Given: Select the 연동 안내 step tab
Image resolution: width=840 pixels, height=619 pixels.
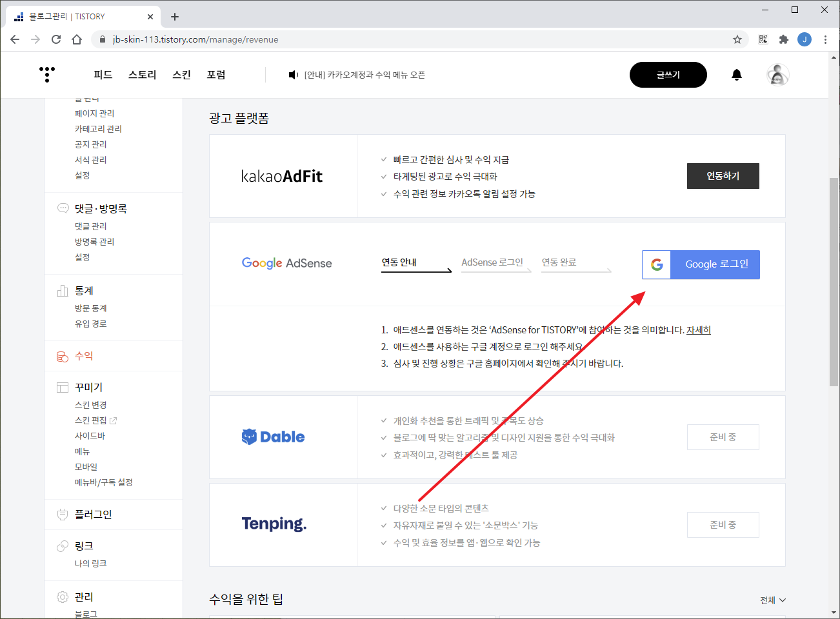Looking at the screenshot, I should (416, 263).
